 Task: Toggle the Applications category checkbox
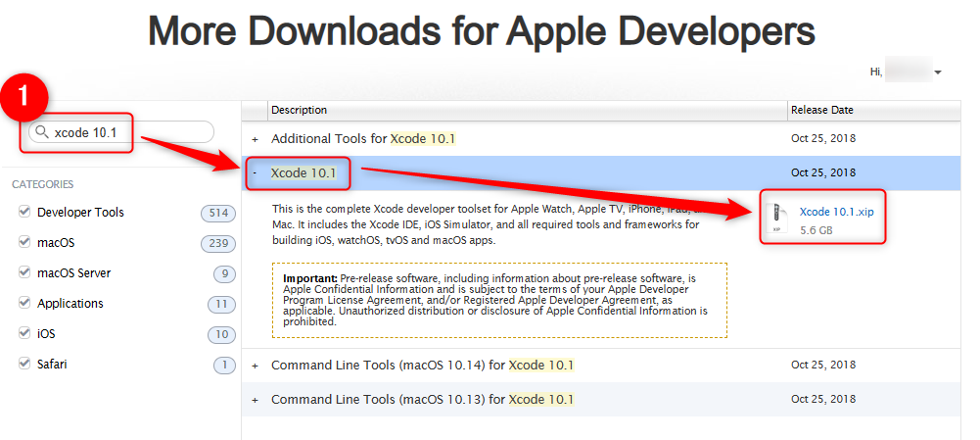(x=24, y=302)
